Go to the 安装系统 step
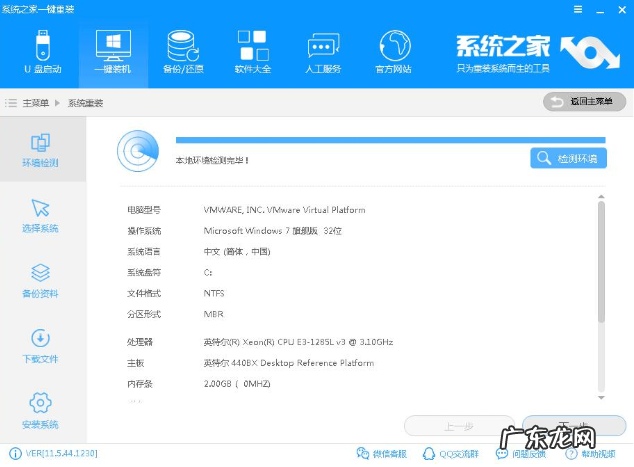This screenshot has height=467, width=634. [x=40, y=411]
